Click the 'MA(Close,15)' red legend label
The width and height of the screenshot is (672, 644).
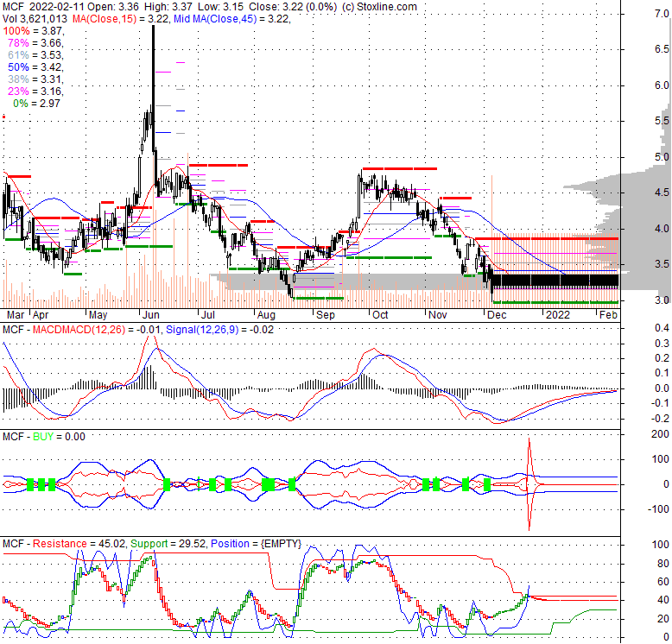coord(105,19)
